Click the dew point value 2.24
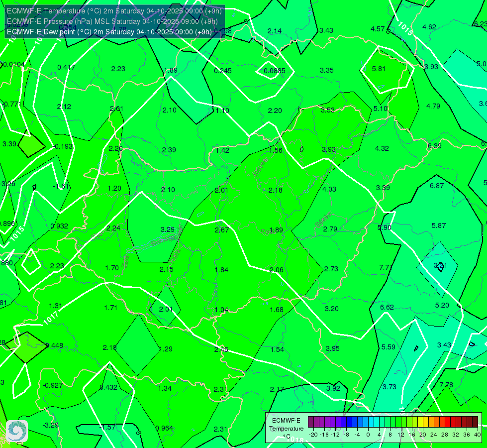Screen dimensions: 487x448 (113, 228)
